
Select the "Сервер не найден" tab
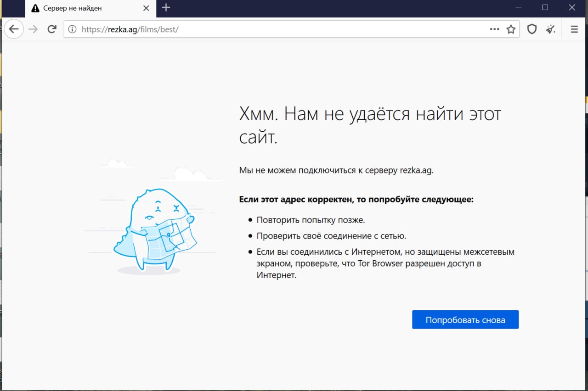coord(90,8)
